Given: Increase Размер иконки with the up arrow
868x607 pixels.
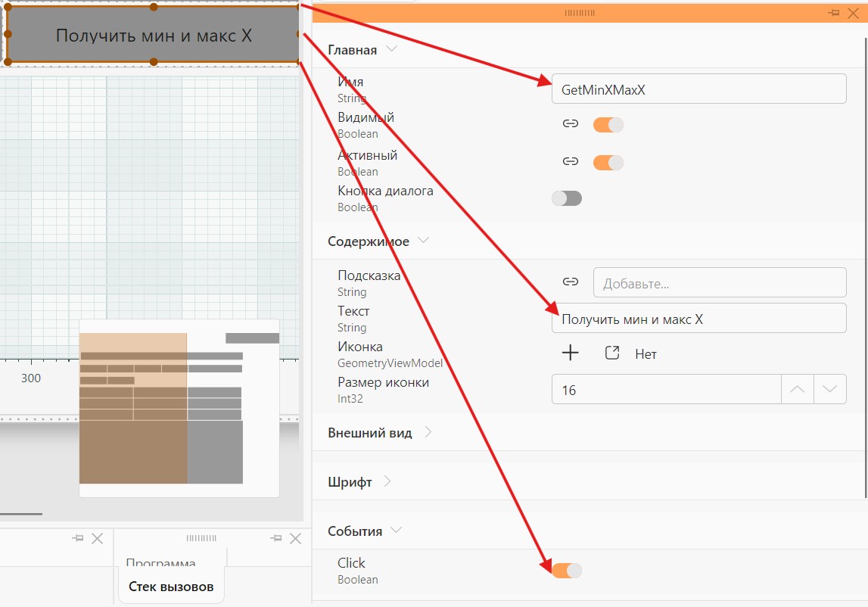Looking at the screenshot, I should pyautogui.click(x=797, y=389).
